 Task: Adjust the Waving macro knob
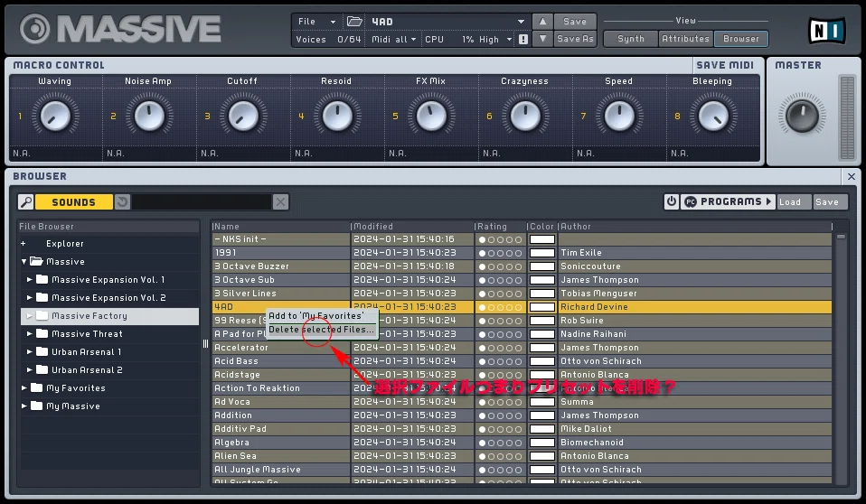55,116
